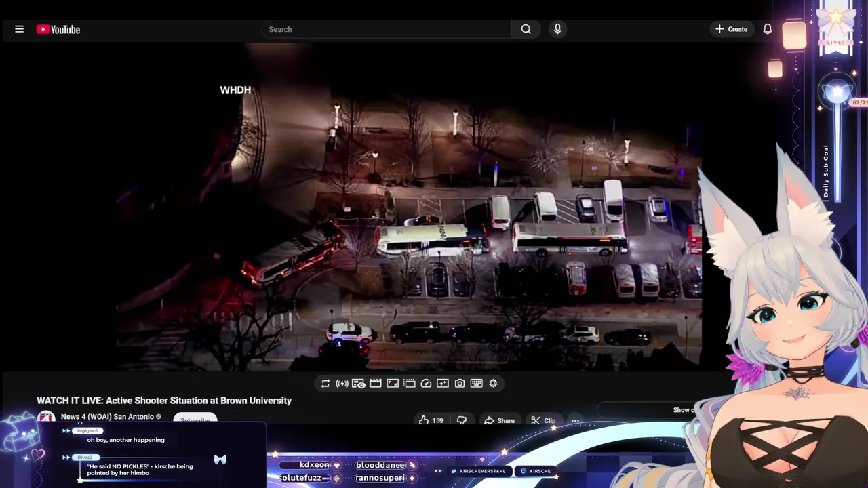Open the playback speed gauge icon
This screenshot has height=488, width=868.
pos(426,383)
